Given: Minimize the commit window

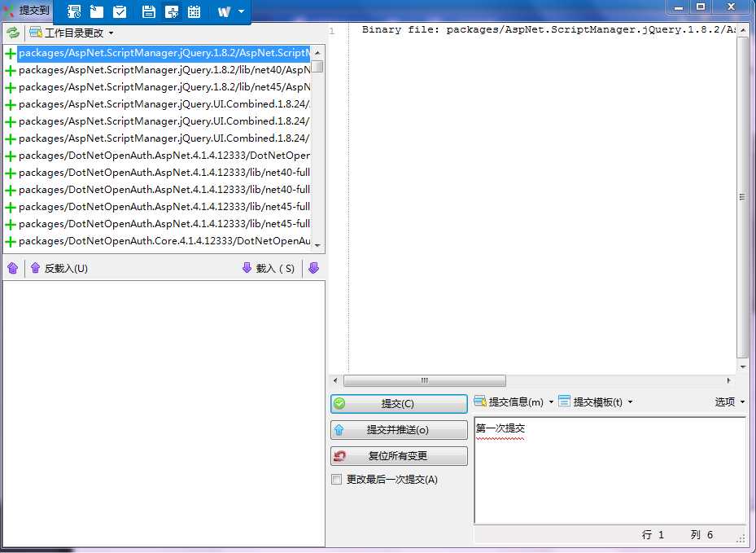Looking at the screenshot, I should (x=679, y=7).
